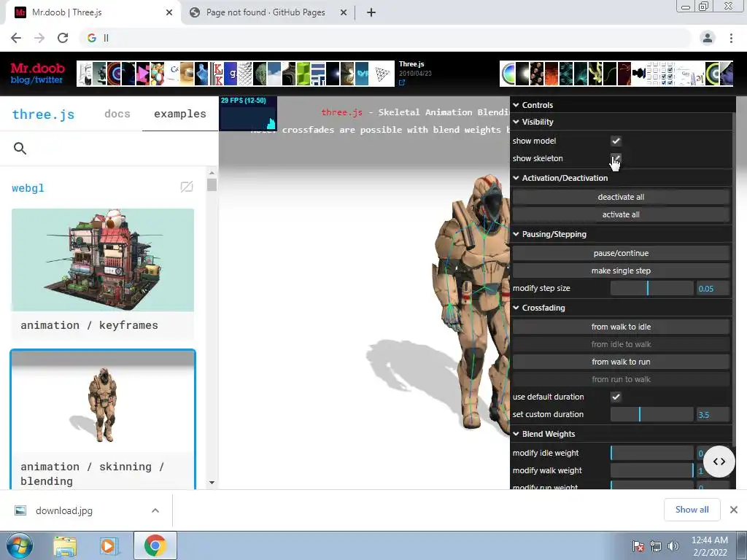
Task: Open the webgl category link
Action: [x=28, y=188]
